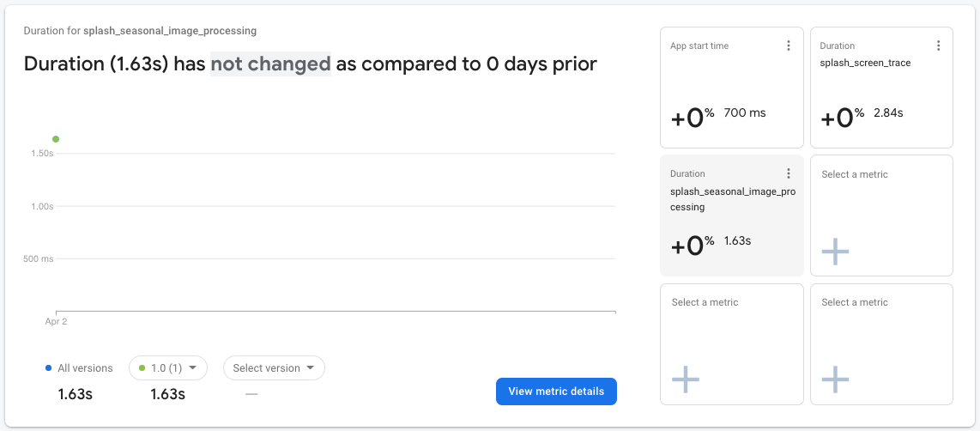Open three-dot menu on splash_screen_trace card
Image resolution: width=980 pixels, height=431 pixels.
pos(938,46)
